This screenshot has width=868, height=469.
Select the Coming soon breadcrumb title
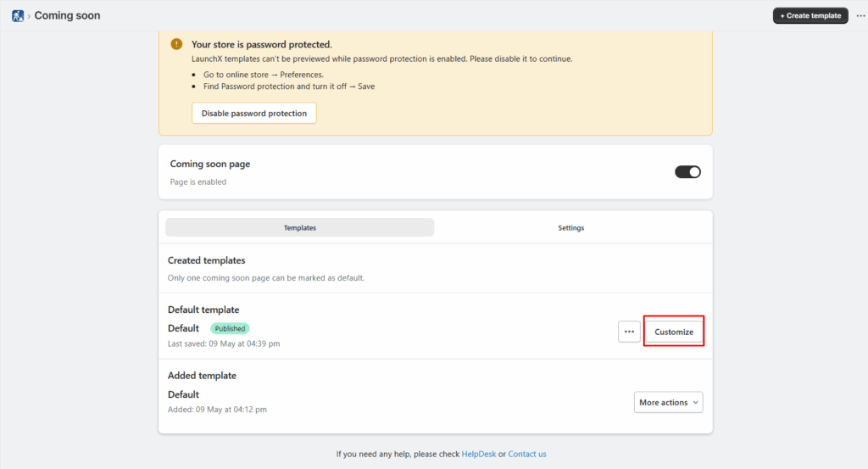coord(67,15)
